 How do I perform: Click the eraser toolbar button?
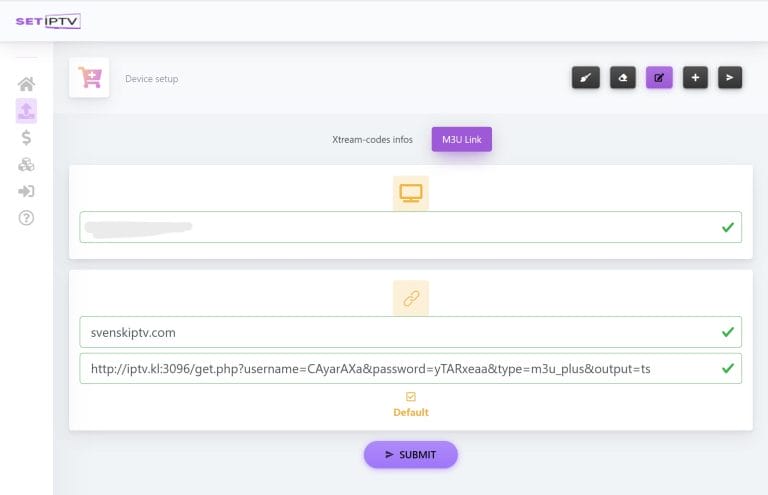click(x=622, y=77)
